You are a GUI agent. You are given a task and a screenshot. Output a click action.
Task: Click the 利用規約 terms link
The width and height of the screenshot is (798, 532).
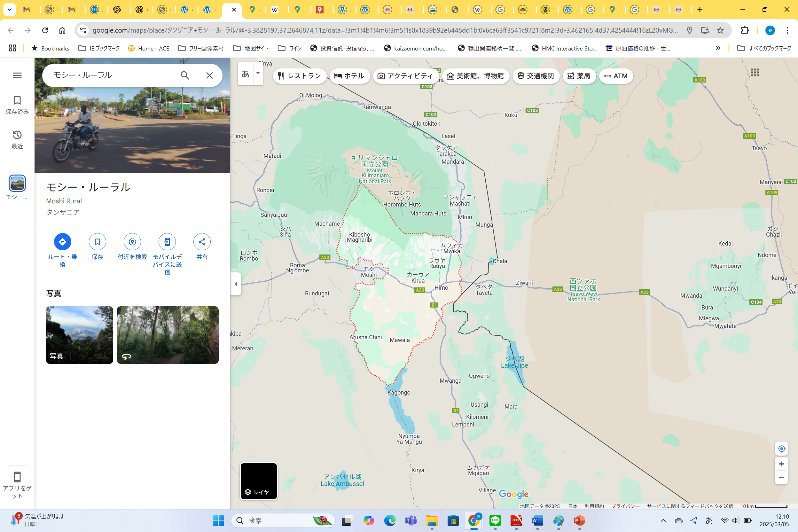point(594,506)
